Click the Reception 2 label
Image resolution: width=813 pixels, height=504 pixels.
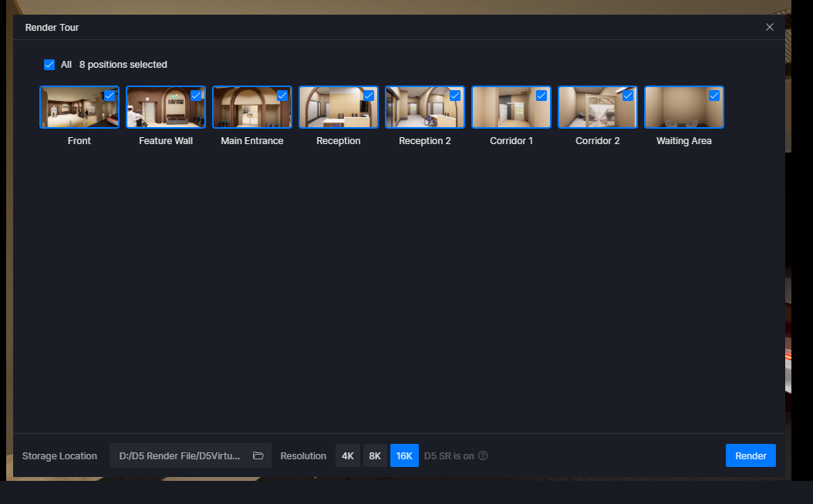click(x=425, y=141)
